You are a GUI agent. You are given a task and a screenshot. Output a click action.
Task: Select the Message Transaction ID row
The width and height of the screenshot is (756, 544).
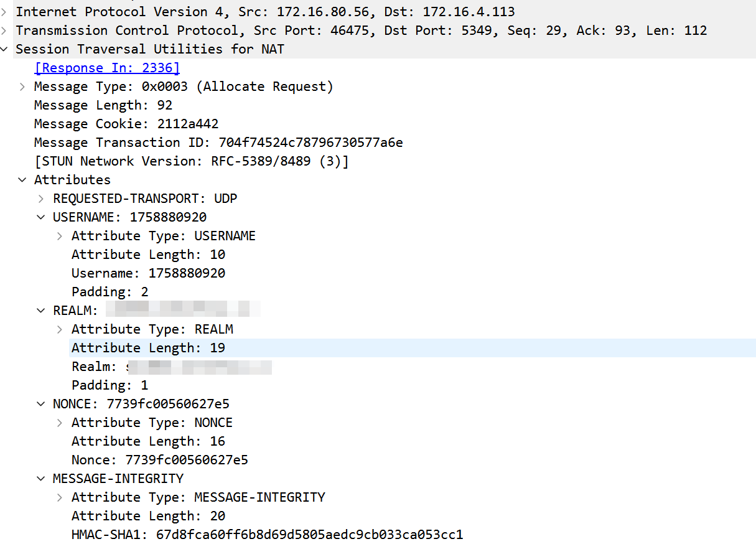218,143
